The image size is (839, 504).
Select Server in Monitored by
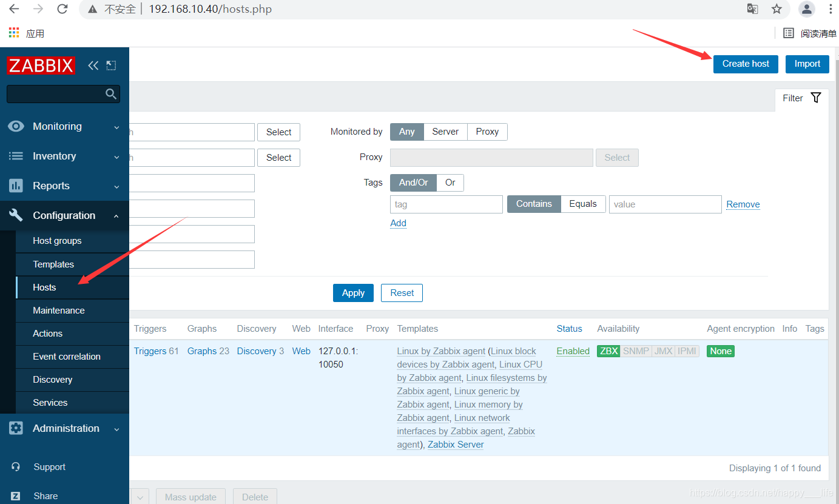tap(445, 132)
